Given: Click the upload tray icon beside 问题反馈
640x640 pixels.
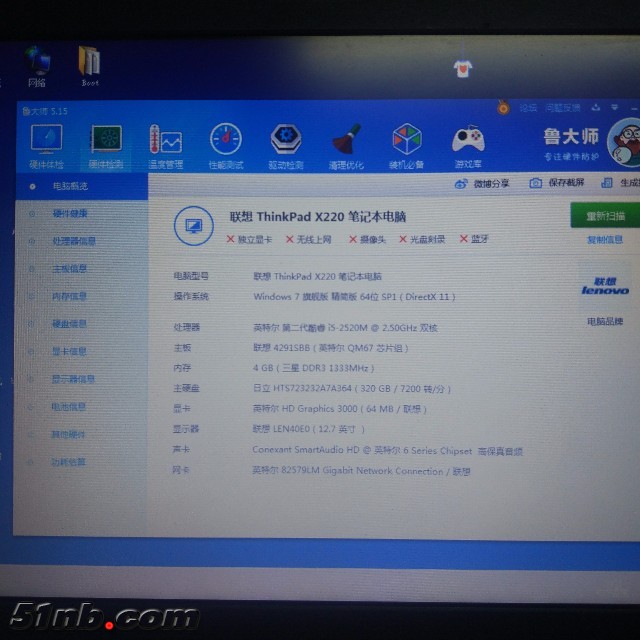Looking at the screenshot, I should point(596,107).
